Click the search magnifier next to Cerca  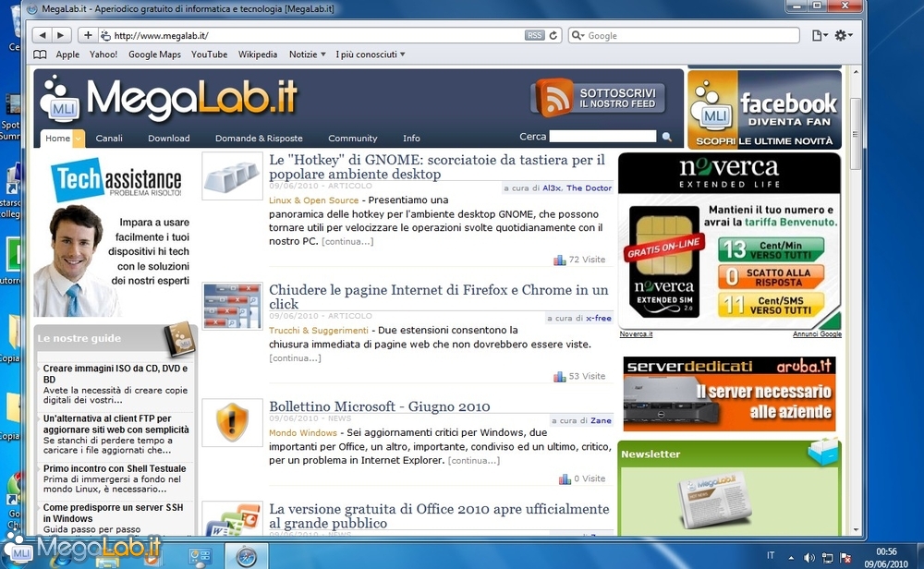tap(667, 137)
